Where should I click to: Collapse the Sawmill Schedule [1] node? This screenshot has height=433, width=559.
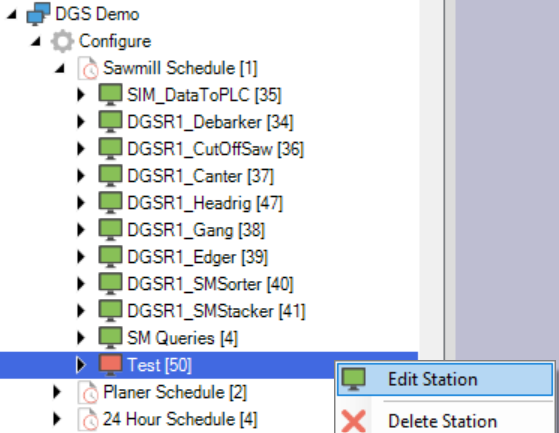click(x=59, y=68)
